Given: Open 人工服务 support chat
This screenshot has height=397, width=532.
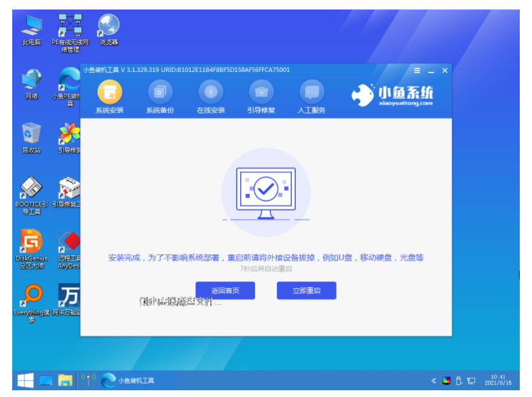Looking at the screenshot, I should (311, 96).
